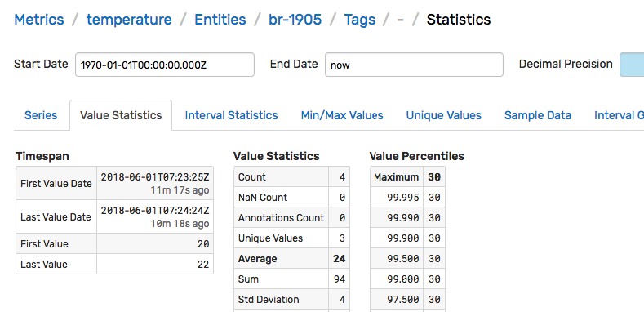
Task: Select the Value Statistics tab
Action: 121,115
